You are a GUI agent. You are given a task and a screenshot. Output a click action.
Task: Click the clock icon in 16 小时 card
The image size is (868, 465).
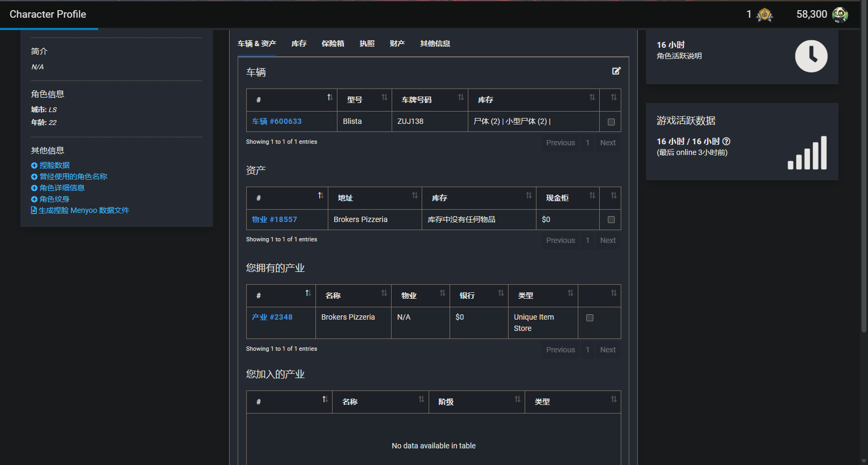[811, 56]
